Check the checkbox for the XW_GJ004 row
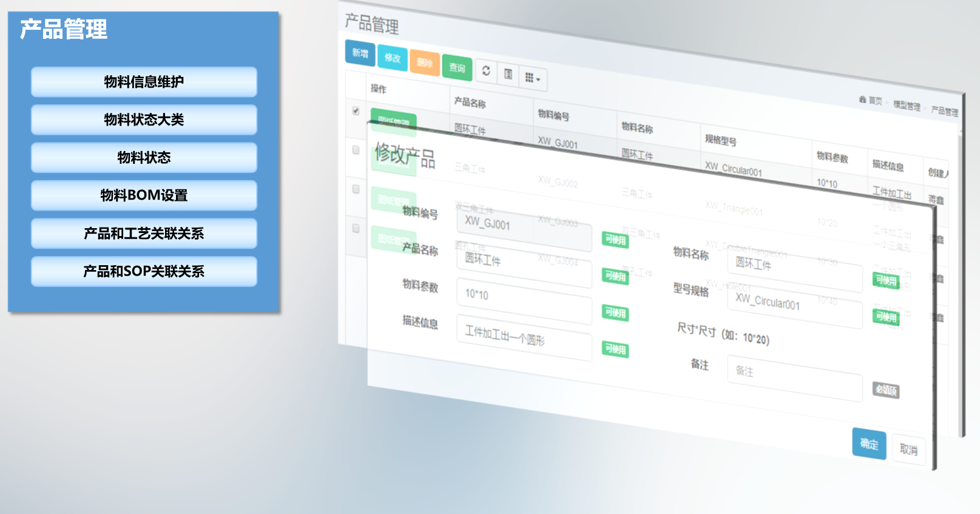 [x=356, y=228]
